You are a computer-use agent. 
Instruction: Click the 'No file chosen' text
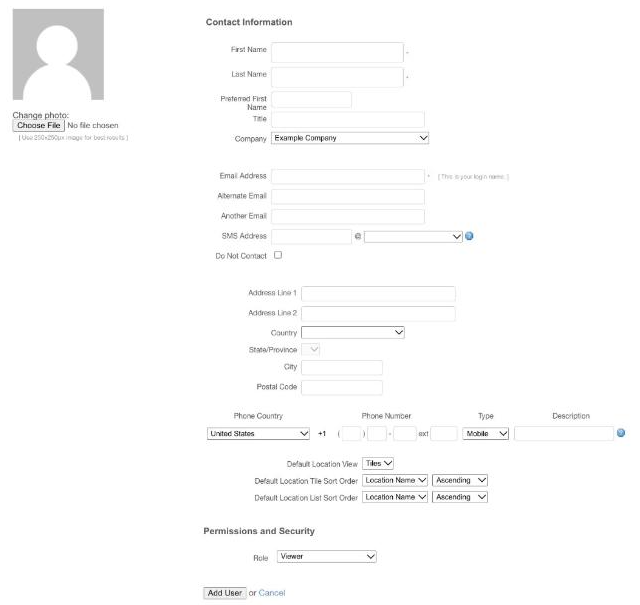coord(93,125)
